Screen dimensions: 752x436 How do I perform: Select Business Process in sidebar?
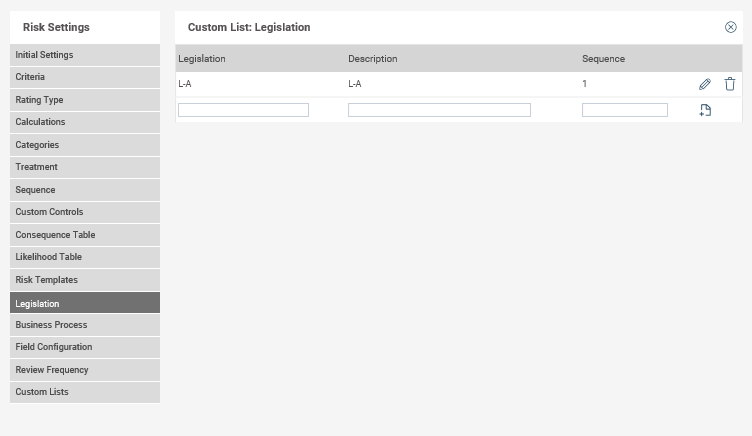point(85,325)
